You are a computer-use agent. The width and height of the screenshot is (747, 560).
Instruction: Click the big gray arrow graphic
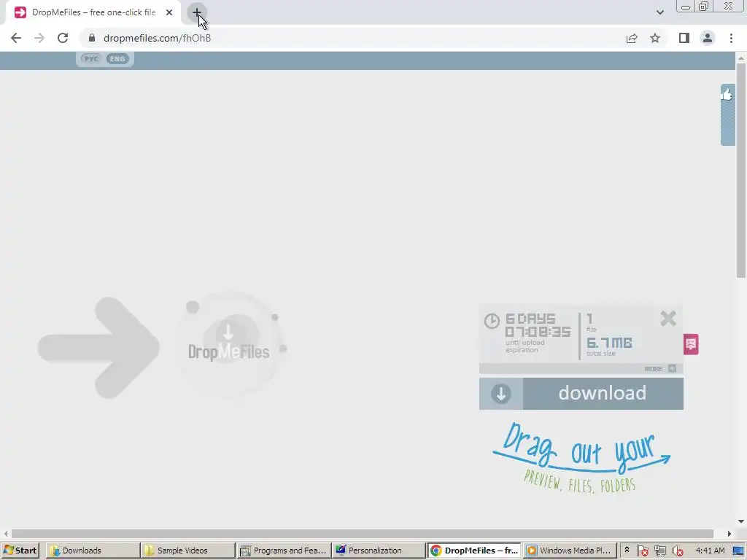[x=98, y=348]
